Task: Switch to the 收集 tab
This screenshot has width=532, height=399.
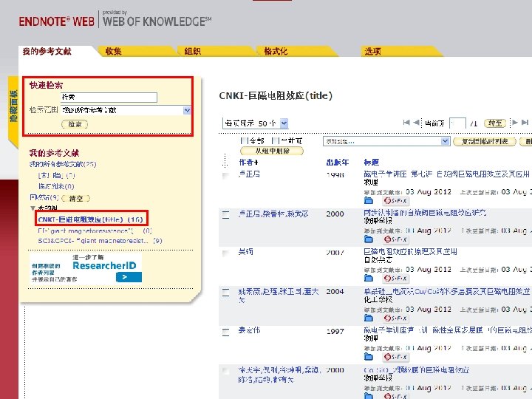Action: [114, 52]
